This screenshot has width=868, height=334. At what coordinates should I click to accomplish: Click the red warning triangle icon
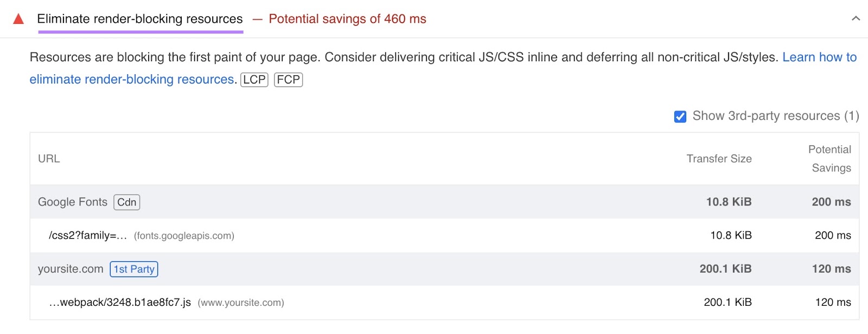point(19,19)
